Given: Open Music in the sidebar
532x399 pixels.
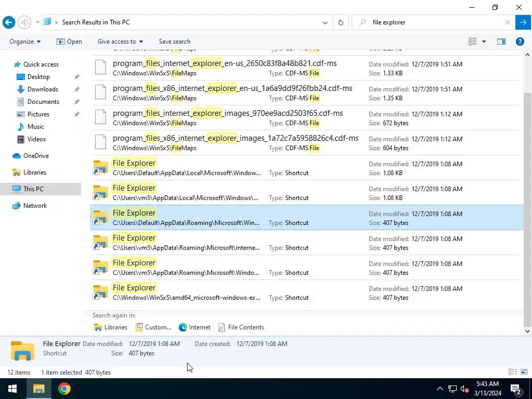Looking at the screenshot, I should pyautogui.click(x=36, y=127).
